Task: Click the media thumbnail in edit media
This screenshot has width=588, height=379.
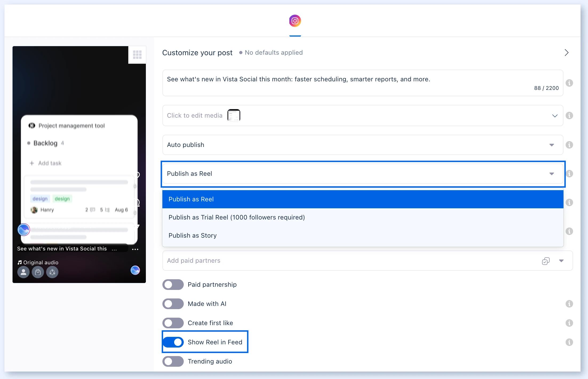Action: pyautogui.click(x=234, y=115)
